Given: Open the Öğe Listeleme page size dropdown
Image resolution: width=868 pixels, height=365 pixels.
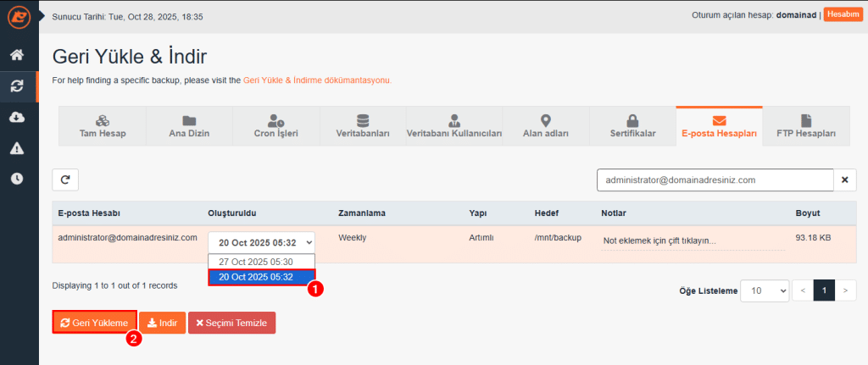Looking at the screenshot, I should [764, 290].
